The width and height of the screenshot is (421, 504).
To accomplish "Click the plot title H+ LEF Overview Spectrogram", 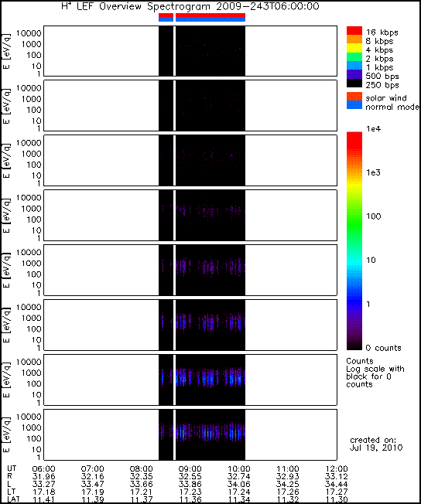I will point(190,6).
